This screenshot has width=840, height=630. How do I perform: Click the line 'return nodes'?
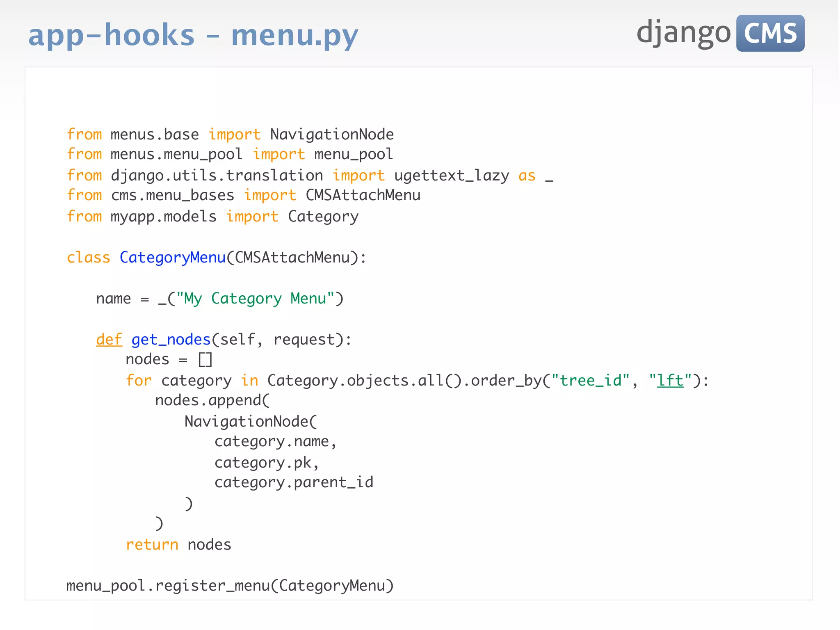pyautogui.click(x=178, y=545)
